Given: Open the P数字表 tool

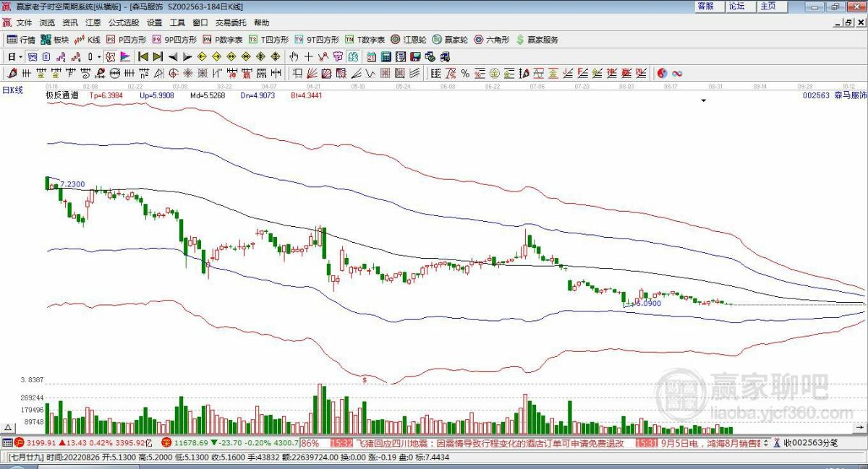Looking at the screenshot, I should [222, 40].
